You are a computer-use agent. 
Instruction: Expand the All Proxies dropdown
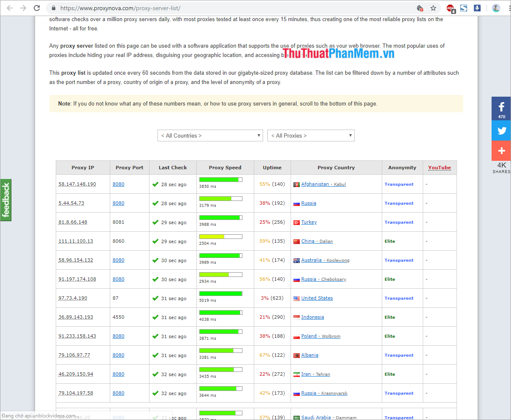[311, 135]
